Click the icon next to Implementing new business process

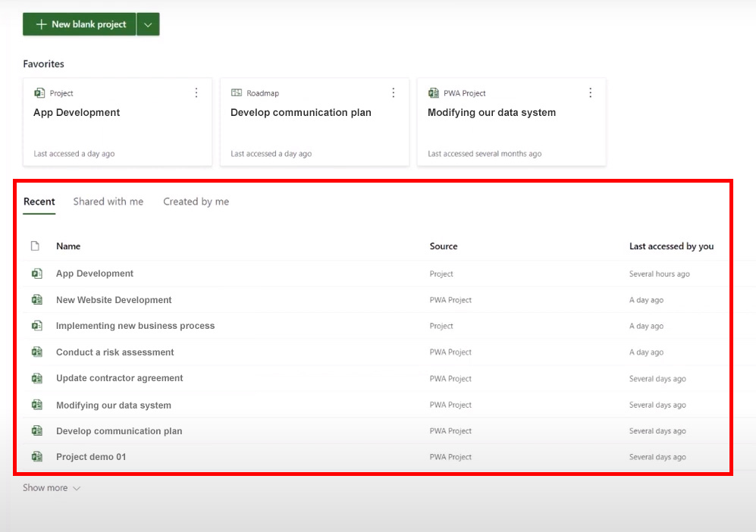36,326
